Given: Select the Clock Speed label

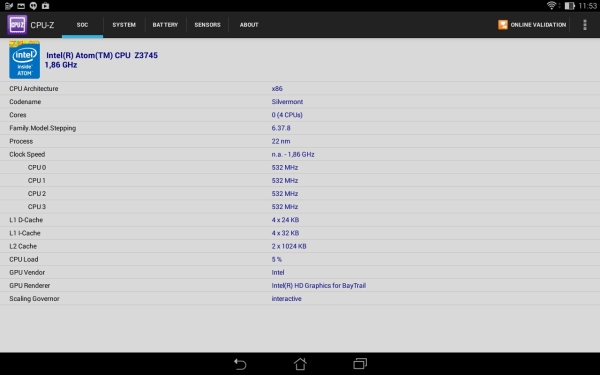Looking at the screenshot, I should pos(27,155).
